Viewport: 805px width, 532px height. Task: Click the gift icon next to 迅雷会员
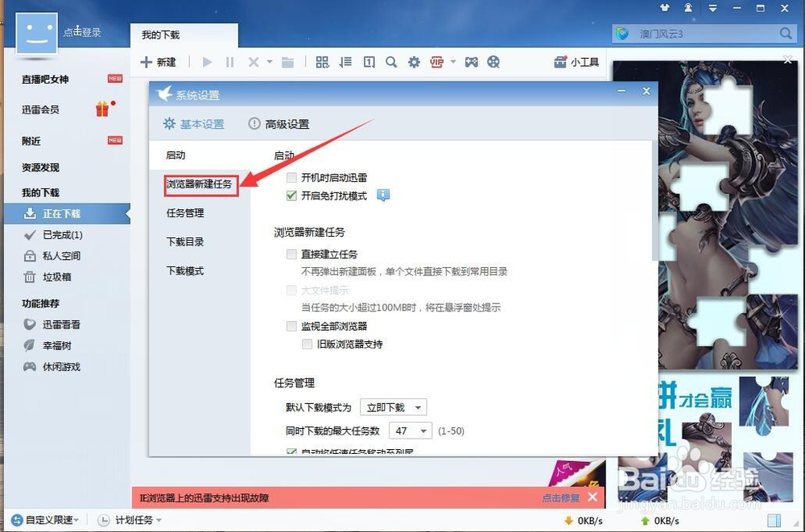click(x=103, y=109)
